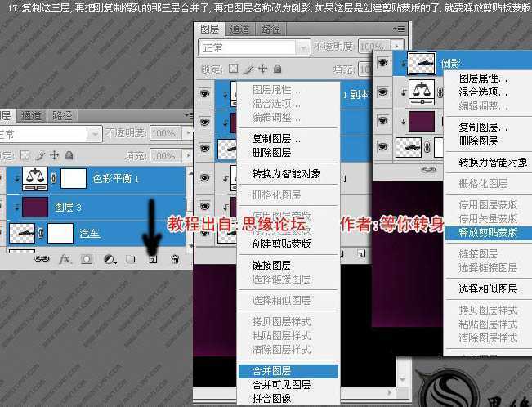Open the 正常 blend mode dropdown
Viewport: 532px width, 407px height.
click(254, 47)
